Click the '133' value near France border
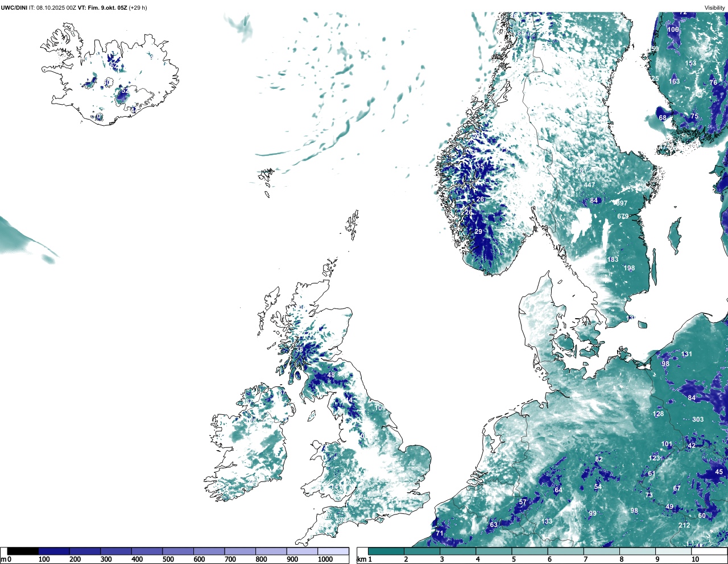The height and width of the screenshot is (564, 728). point(547,521)
